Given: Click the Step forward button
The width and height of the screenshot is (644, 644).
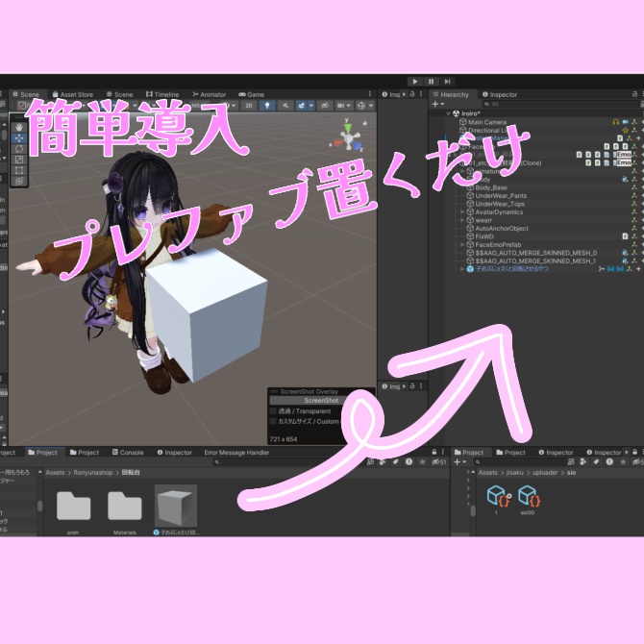Looking at the screenshot, I should [x=447, y=82].
